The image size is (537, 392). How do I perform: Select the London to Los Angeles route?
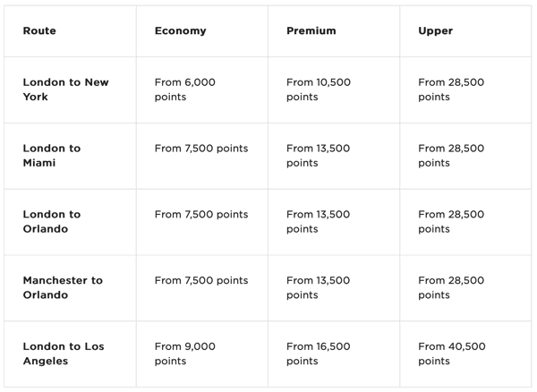(64, 354)
